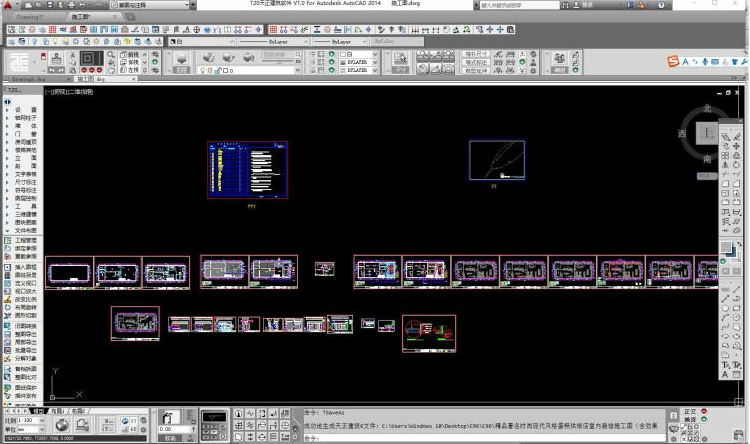The width and height of the screenshot is (750, 444).
Task: Click the 图纸保护 icon in left panel
Action: coord(8,388)
